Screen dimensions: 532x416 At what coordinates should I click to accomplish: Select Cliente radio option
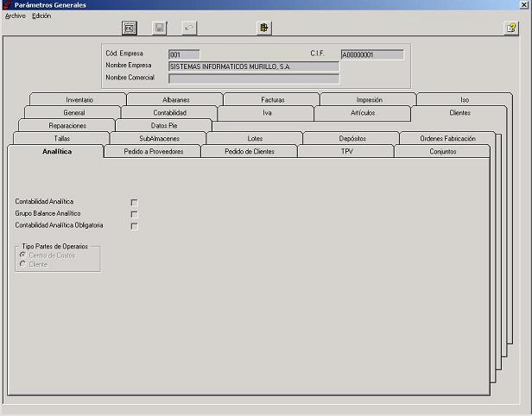coord(22,264)
